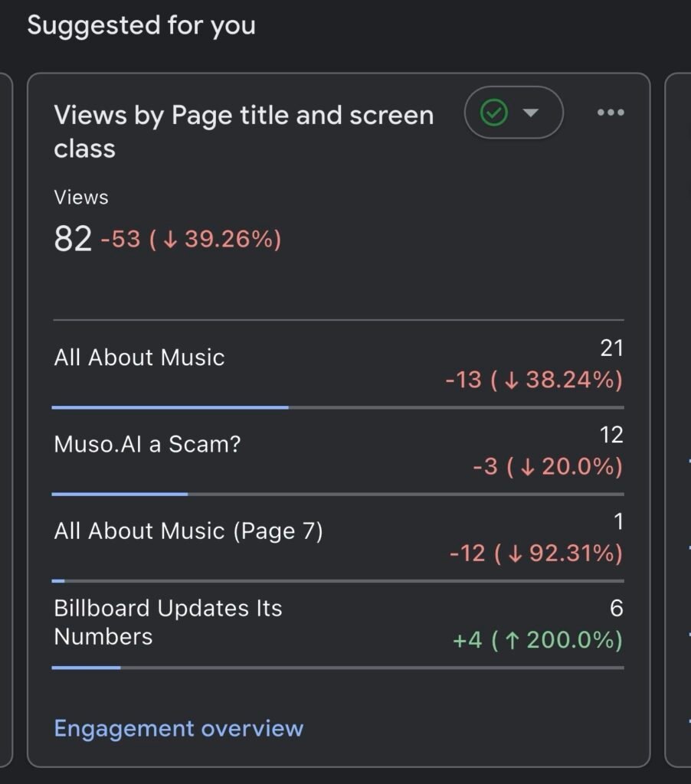
Task: Click the Billboard Updates progress bar
Action: pyautogui.click(x=86, y=668)
